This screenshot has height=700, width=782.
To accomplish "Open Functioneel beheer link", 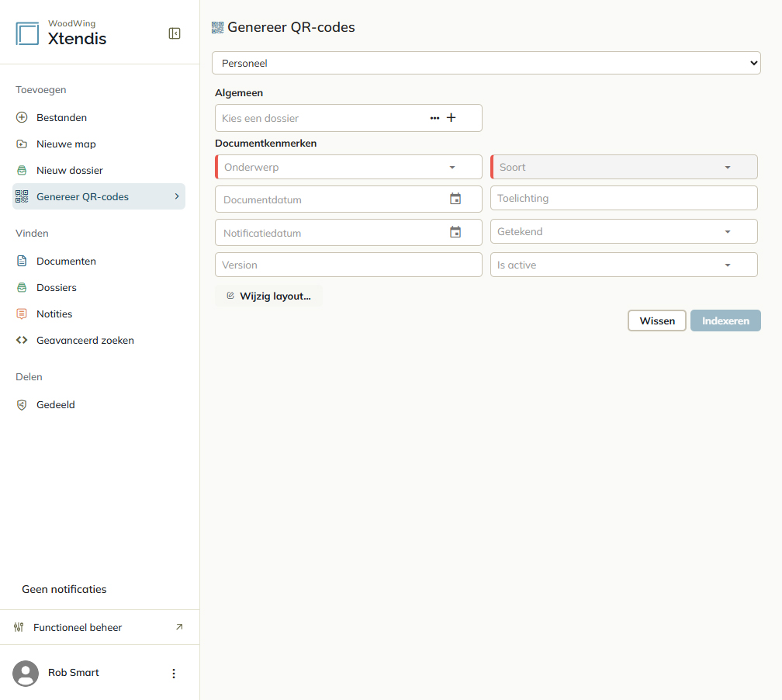I will point(99,627).
